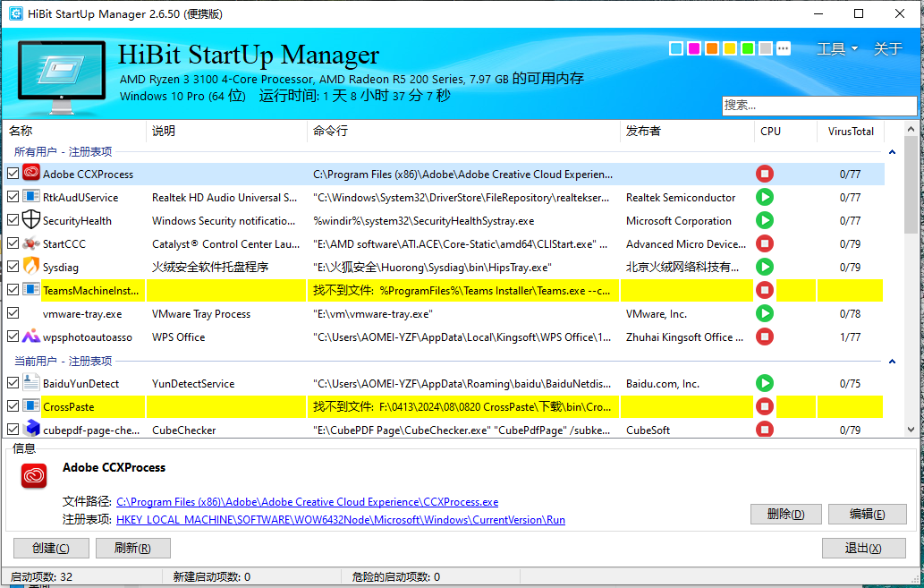
Task: Click the green status icon for RtkAudUService
Action: click(x=765, y=197)
